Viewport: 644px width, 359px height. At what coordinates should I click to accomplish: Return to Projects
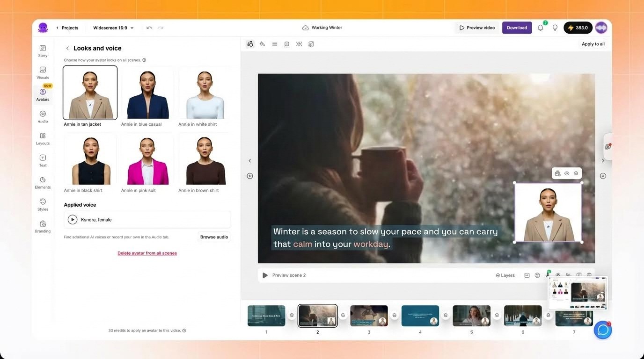coord(67,28)
